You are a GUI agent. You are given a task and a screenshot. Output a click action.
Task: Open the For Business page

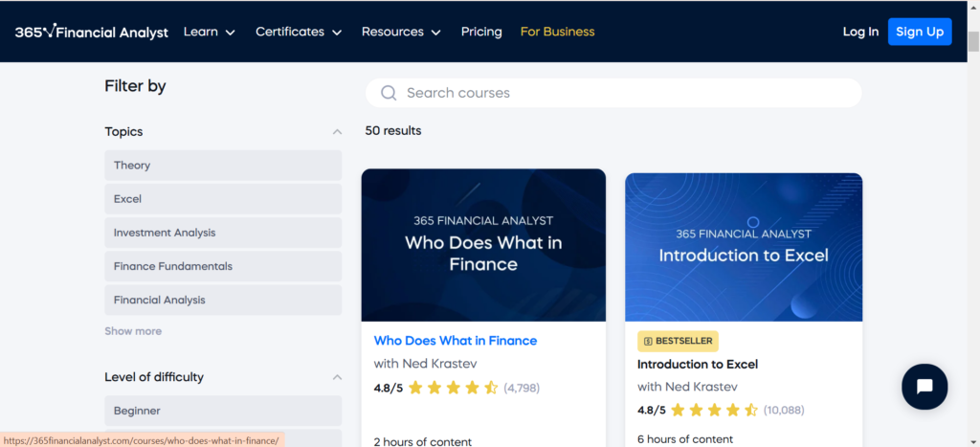coord(558,32)
